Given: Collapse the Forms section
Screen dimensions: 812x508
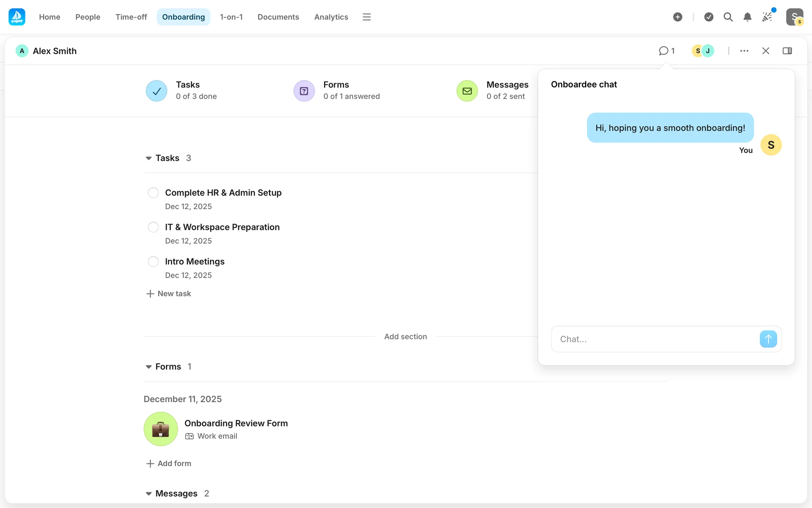Looking at the screenshot, I should 148,367.
